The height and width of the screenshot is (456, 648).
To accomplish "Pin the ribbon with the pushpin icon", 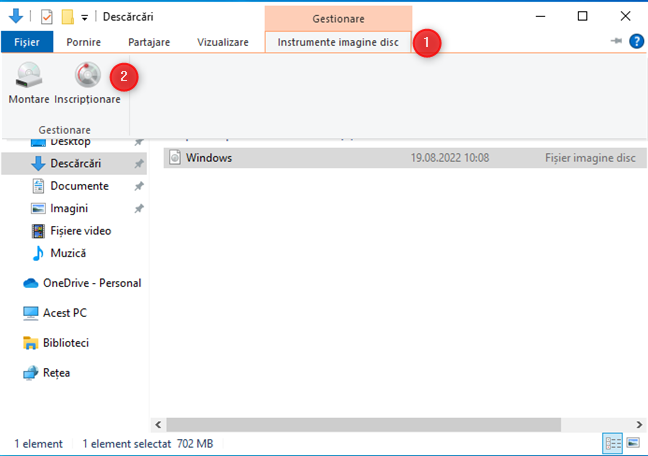I will click(616, 41).
